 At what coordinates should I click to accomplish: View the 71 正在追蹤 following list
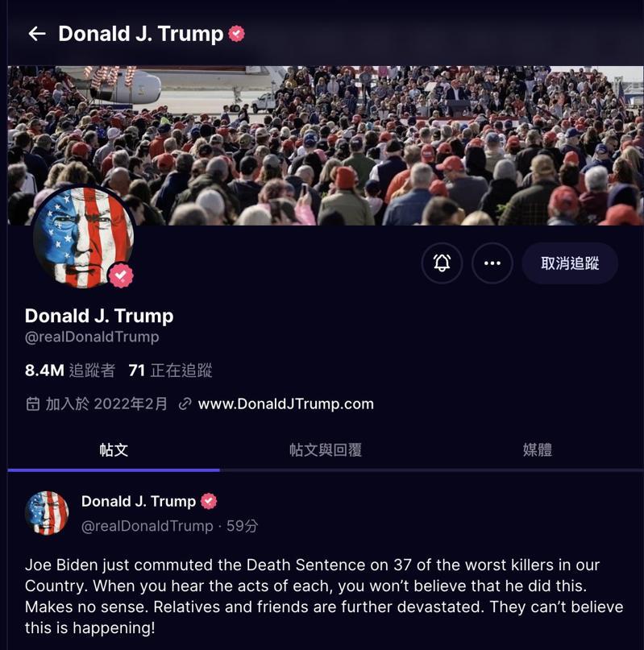point(170,371)
